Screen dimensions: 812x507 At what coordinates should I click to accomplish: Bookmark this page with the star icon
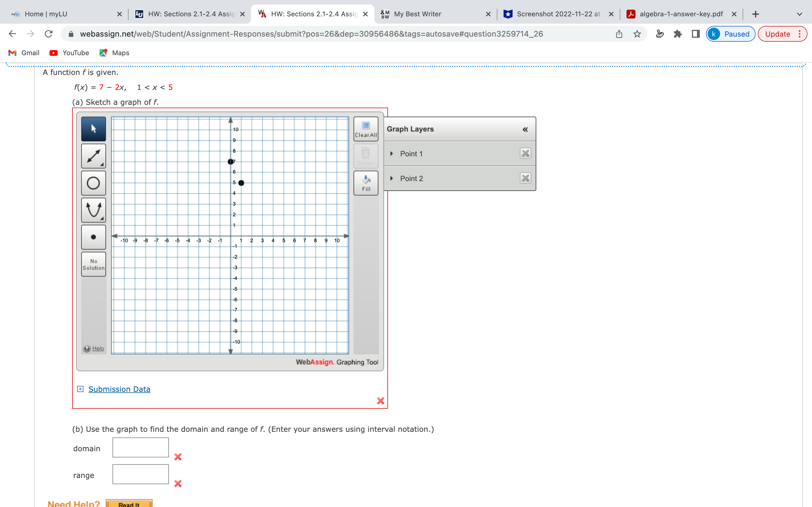coord(637,34)
